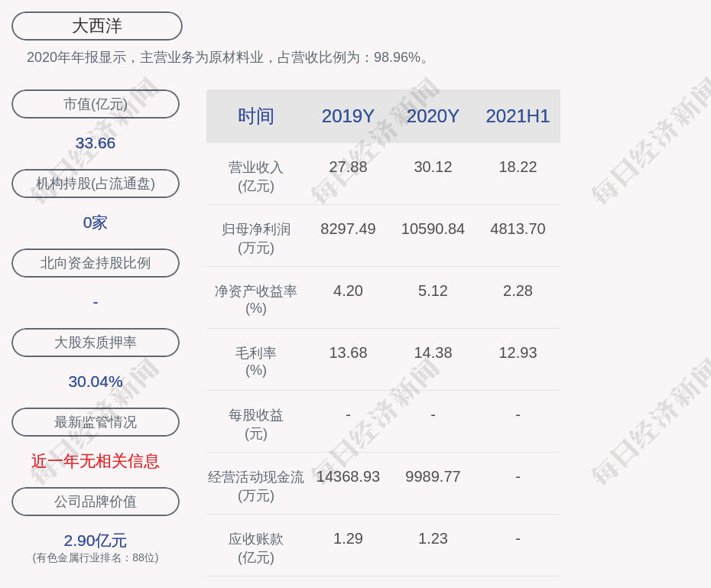
Task: Select the 2019Y column header
Action: 348,116
